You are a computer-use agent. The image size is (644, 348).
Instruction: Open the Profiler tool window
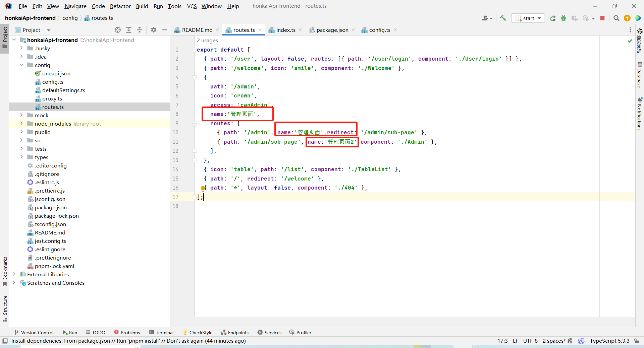[300, 332]
